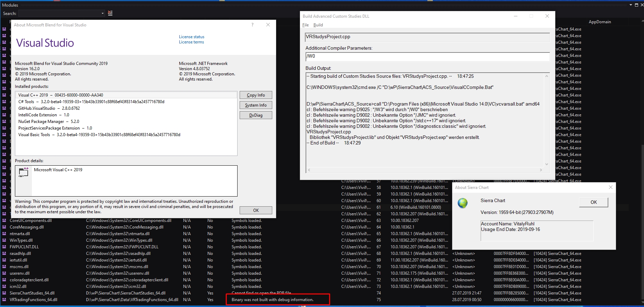Click the help question mark in About dialog
Viewport: 644px width, 307px height.
(x=252, y=25)
